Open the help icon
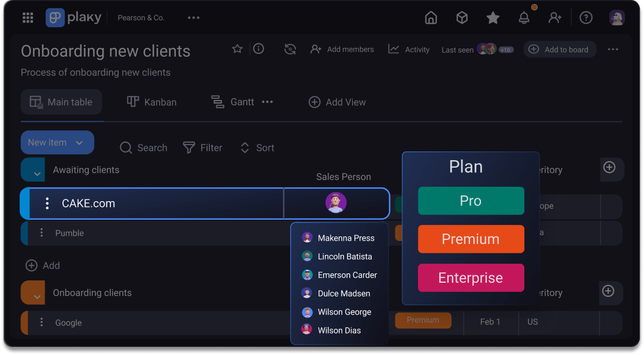 tap(586, 17)
